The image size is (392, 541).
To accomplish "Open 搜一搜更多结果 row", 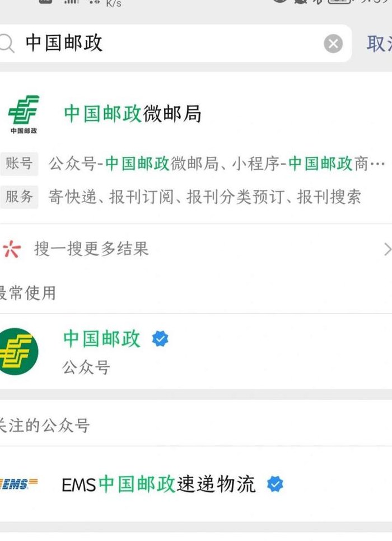I will coord(196,249).
